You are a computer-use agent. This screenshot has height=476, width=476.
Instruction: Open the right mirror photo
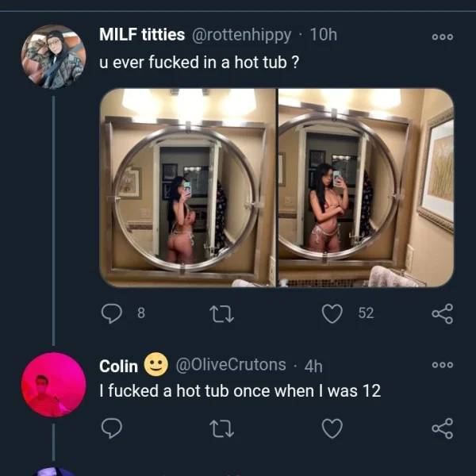point(364,187)
